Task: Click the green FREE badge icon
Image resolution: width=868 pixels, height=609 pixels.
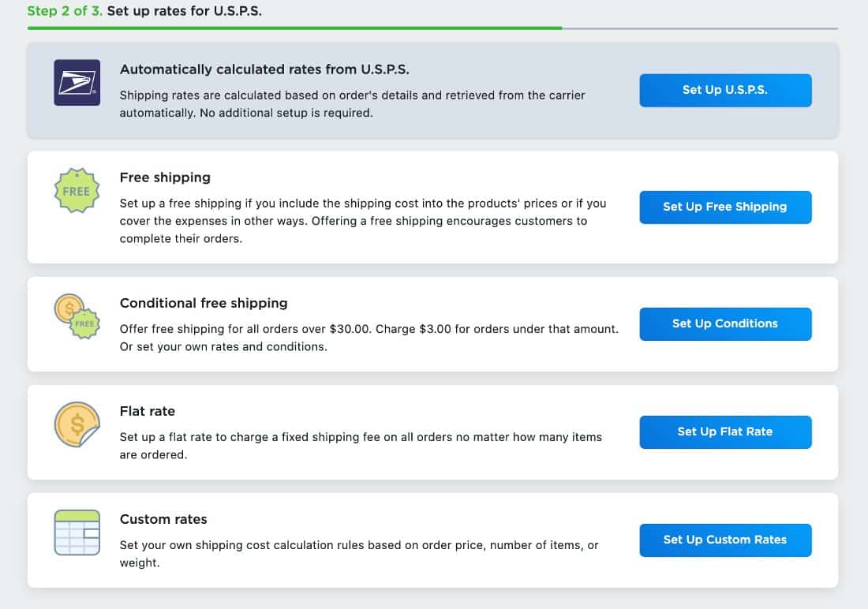Action: tap(77, 190)
